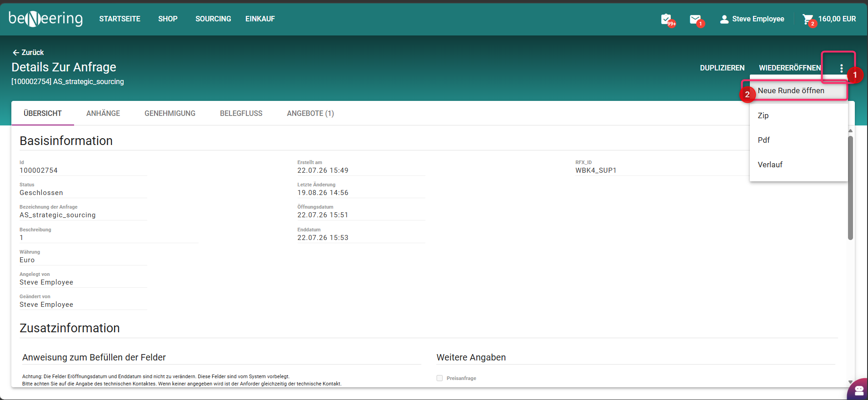
Task: Choose Zip from the dropdown menu
Action: tap(798, 115)
